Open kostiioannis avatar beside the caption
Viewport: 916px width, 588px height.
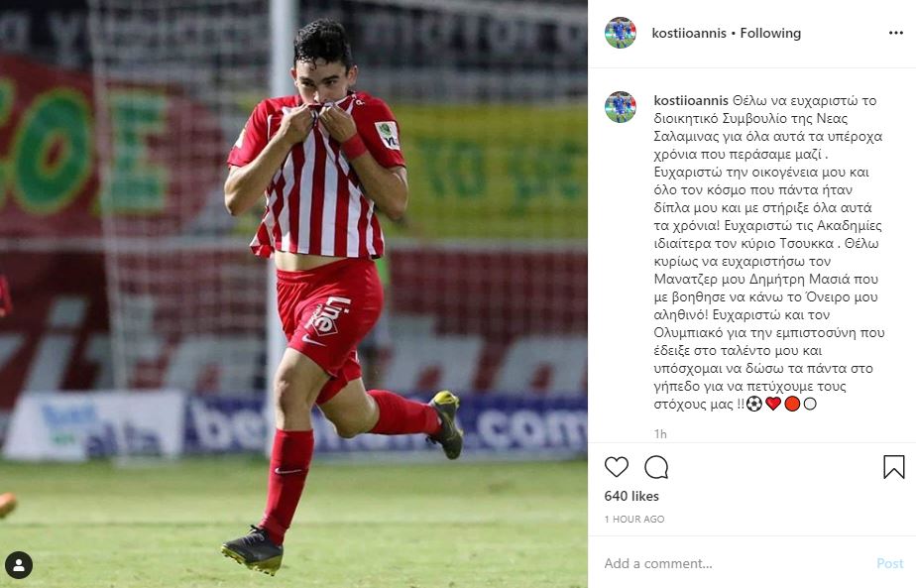(x=620, y=107)
